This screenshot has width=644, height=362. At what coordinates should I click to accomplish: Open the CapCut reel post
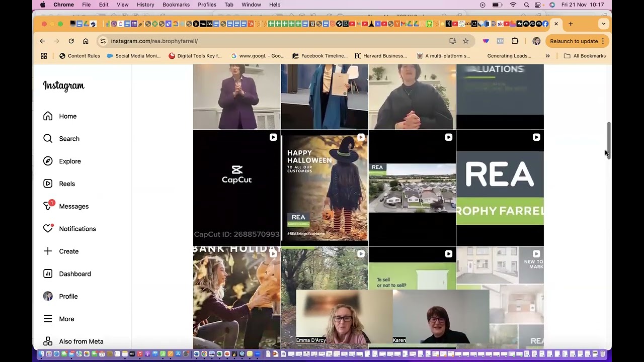tap(236, 188)
